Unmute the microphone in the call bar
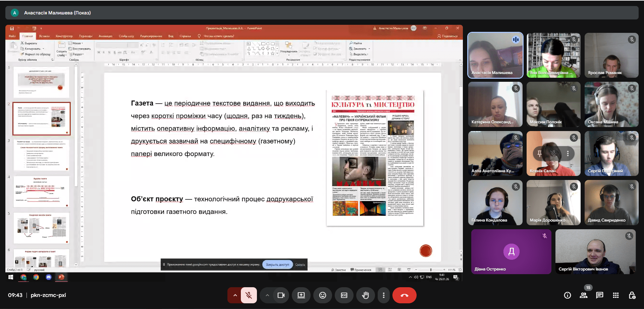 pyautogui.click(x=249, y=295)
